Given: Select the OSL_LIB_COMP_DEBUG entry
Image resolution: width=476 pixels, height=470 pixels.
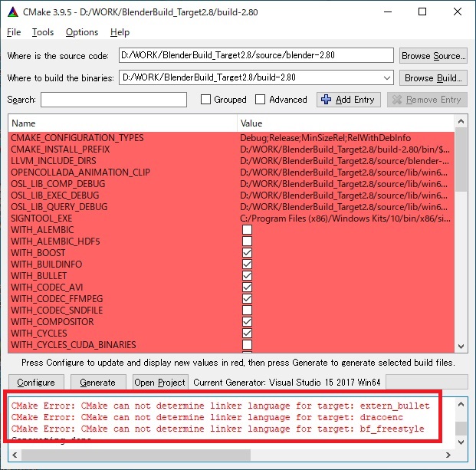Looking at the screenshot, I should tap(231, 184).
